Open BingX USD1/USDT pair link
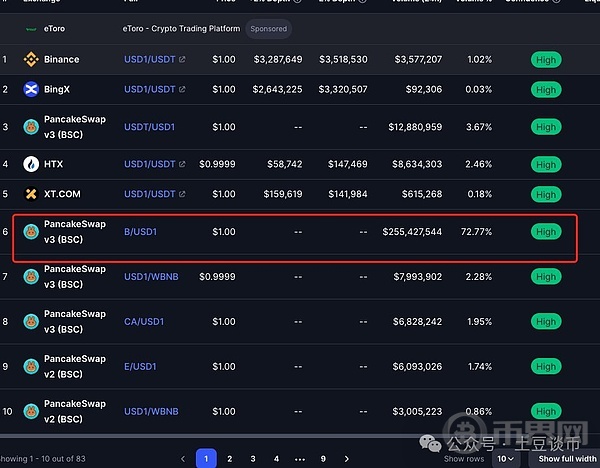600x468 pixels. click(150, 89)
